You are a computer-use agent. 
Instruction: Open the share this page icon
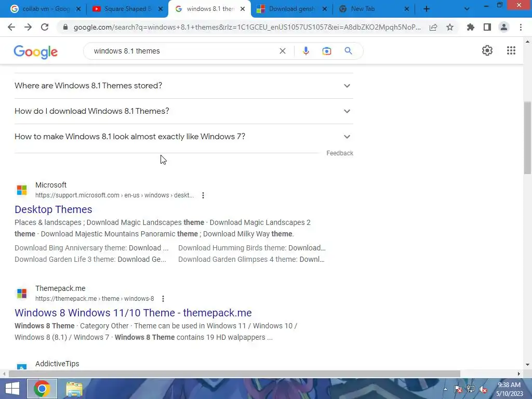coord(433,27)
